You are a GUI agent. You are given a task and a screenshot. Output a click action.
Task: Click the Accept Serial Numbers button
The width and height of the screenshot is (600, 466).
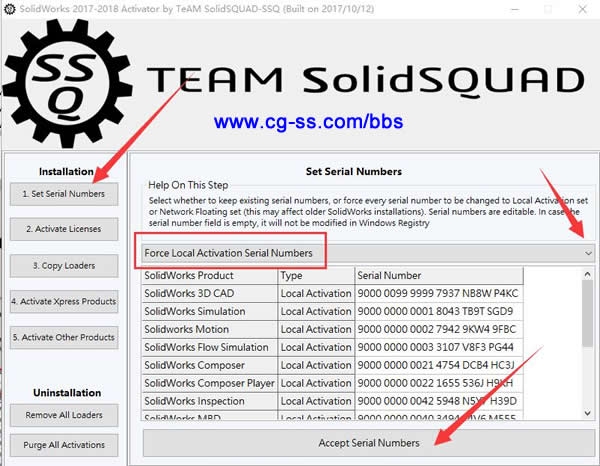(x=369, y=442)
